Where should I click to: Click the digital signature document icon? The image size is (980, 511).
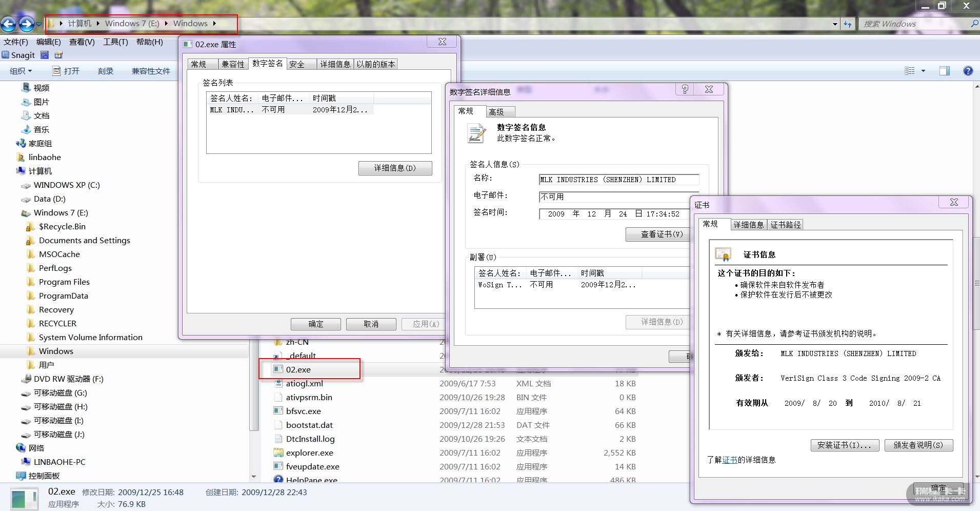(476, 133)
